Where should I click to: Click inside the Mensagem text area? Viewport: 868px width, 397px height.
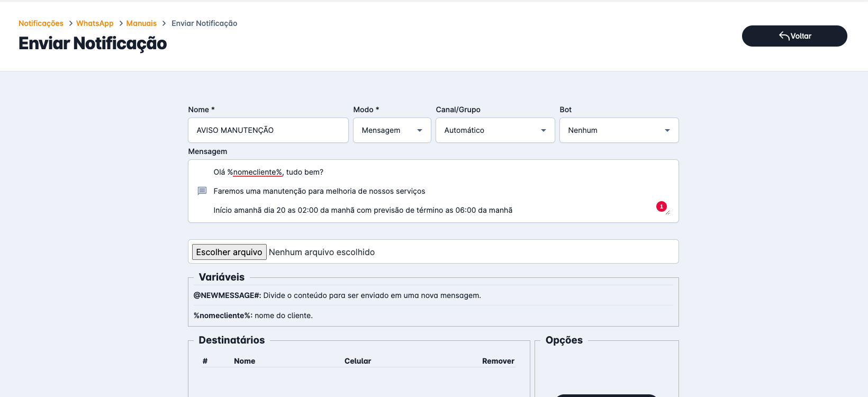click(433, 191)
